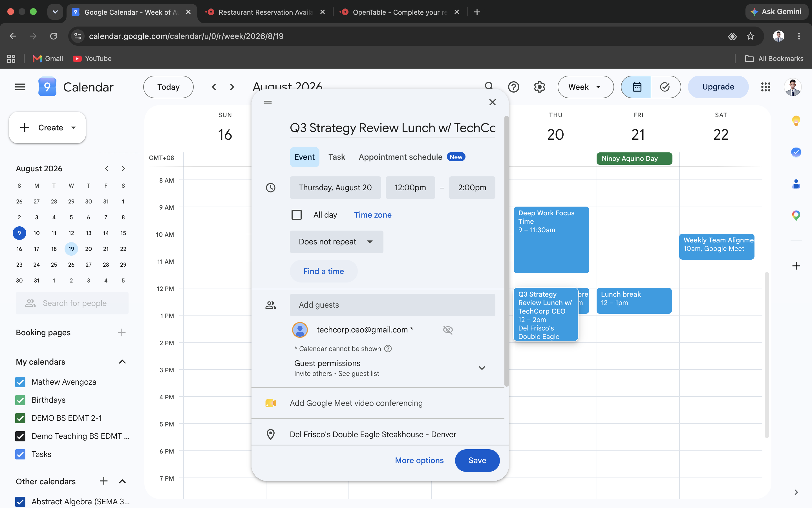Open Google Keep in side panel
The height and width of the screenshot is (508, 812).
(x=796, y=121)
